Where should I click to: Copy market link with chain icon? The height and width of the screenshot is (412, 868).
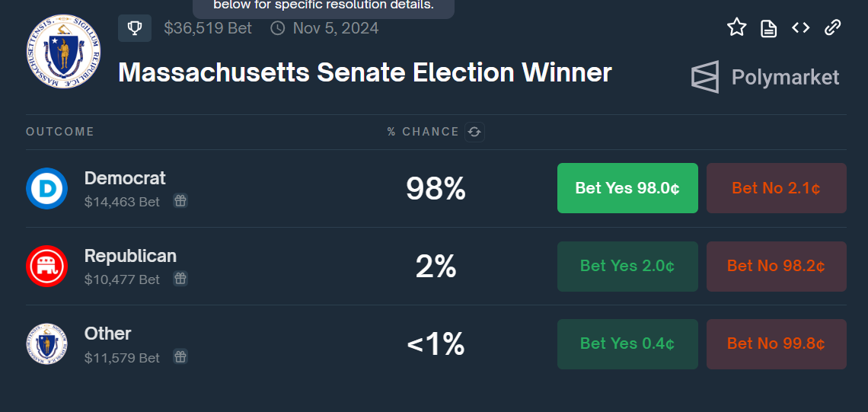[x=833, y=28]
